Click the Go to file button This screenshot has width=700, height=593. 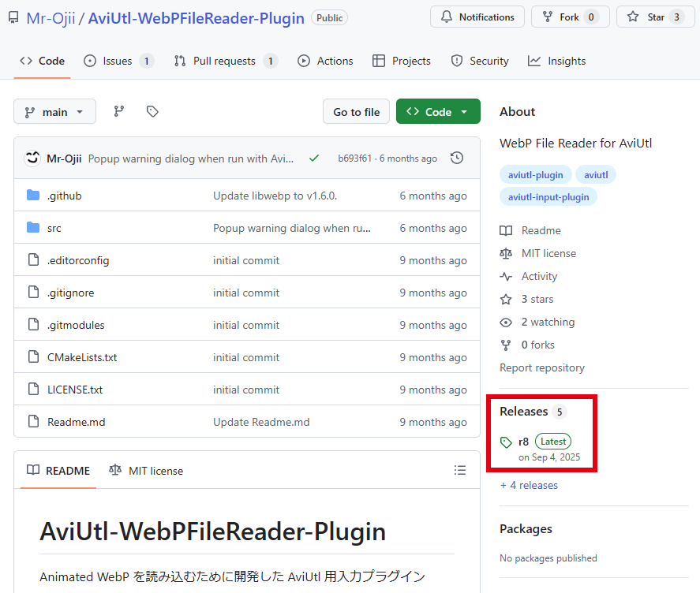point(356,112)
